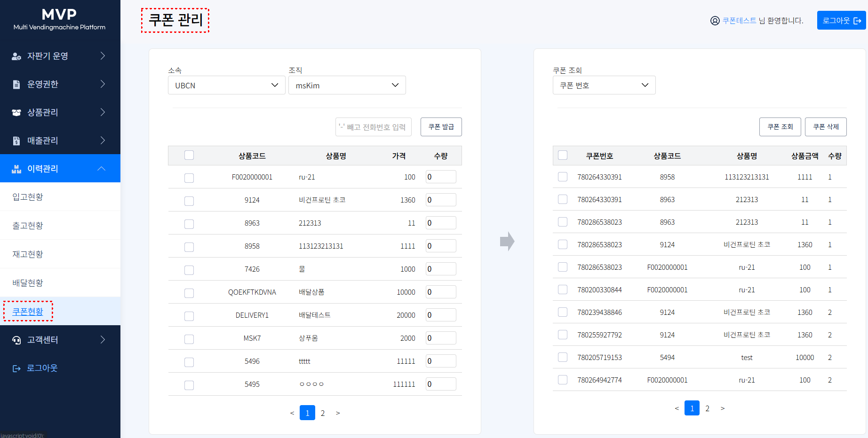Image resolution: width=868 pixels, height=438 pixels.
Task: Click the phone number input field
Action: [x=373, y=127]
